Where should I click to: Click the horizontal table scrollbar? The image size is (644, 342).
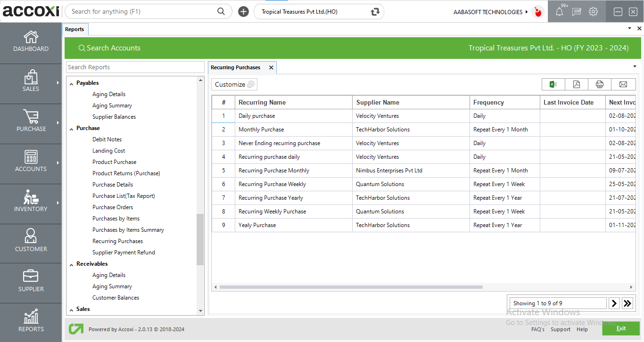[351, 287]
